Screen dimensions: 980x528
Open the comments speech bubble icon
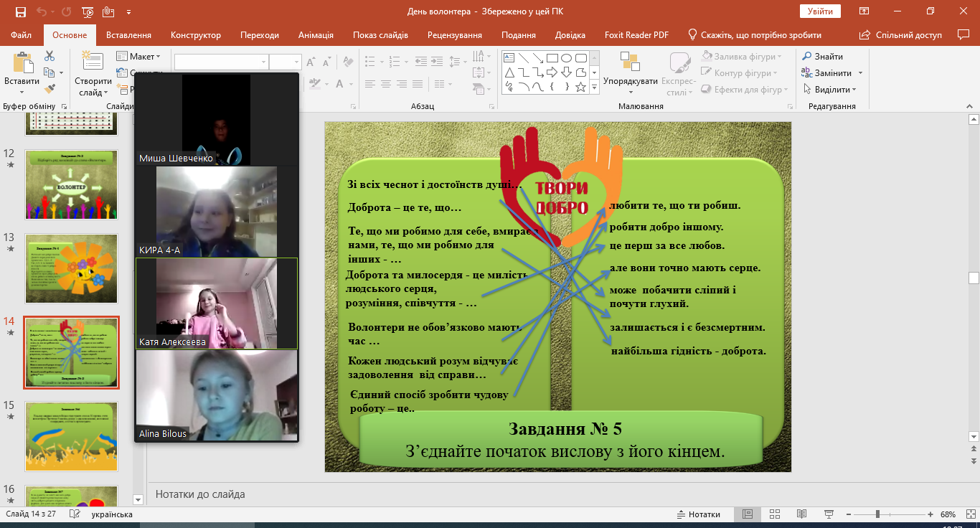click(x=963, y=34)
